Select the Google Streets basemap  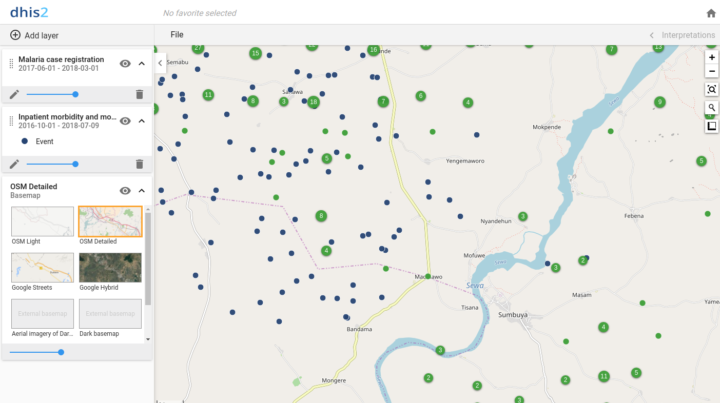(x=42, y=268)
